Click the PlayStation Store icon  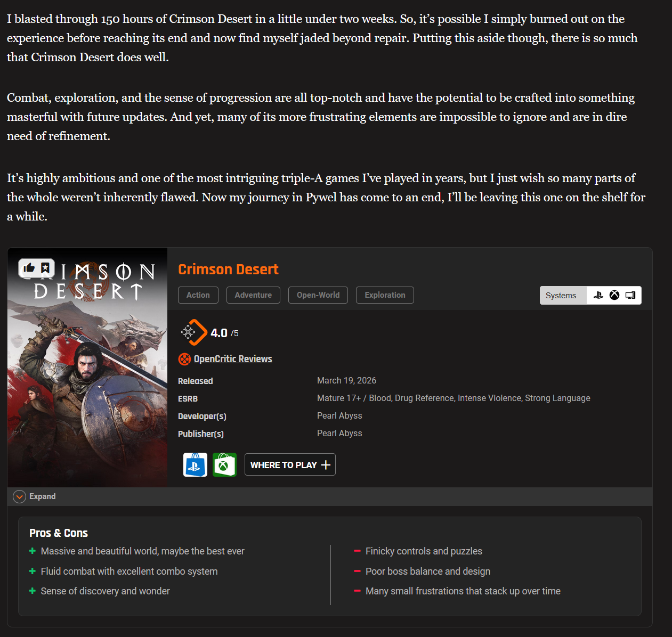pyautogui.click(x=195, y=464)
